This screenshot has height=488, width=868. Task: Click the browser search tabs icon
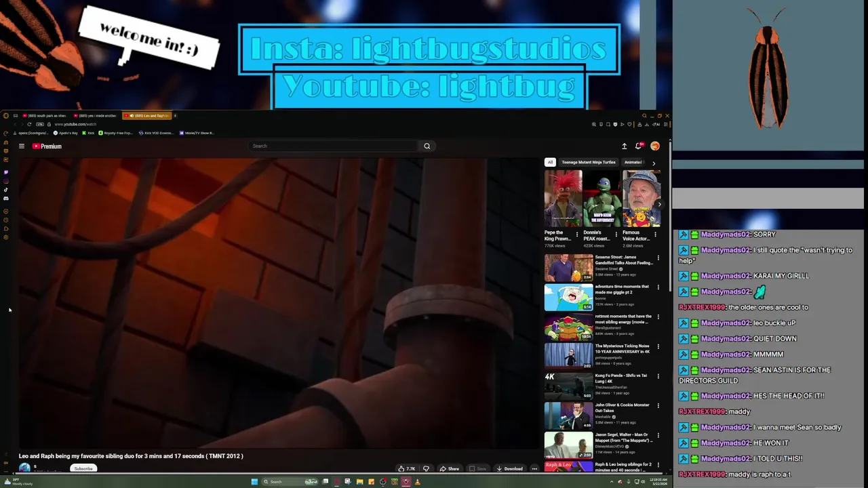coord(644,116)
